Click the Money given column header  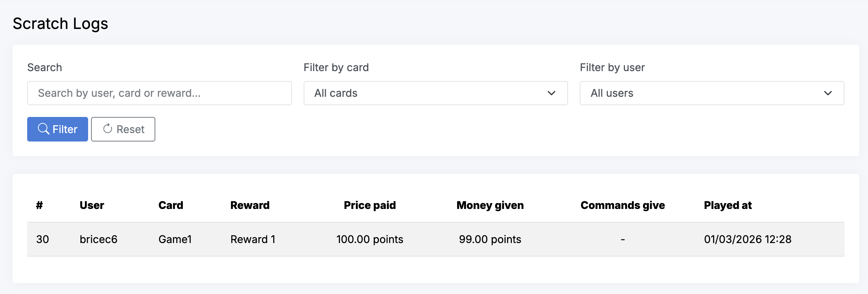490,205
